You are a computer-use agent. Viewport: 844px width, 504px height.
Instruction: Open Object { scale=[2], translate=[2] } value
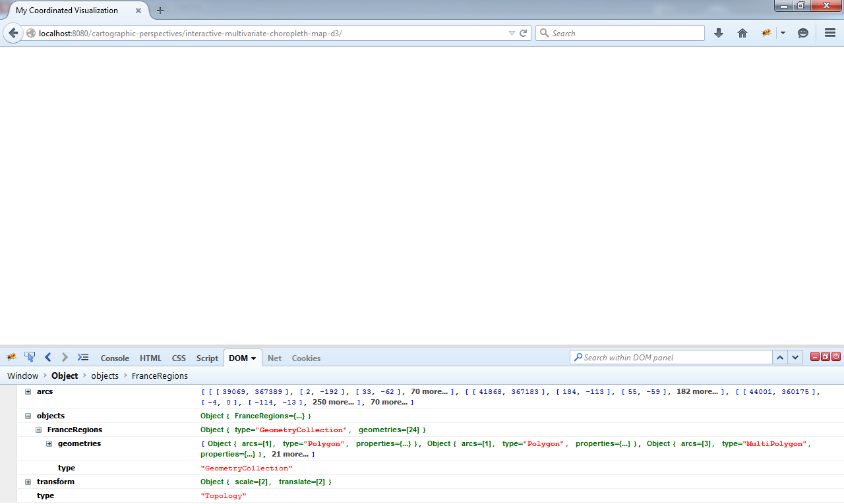click(x=266, y=482)
